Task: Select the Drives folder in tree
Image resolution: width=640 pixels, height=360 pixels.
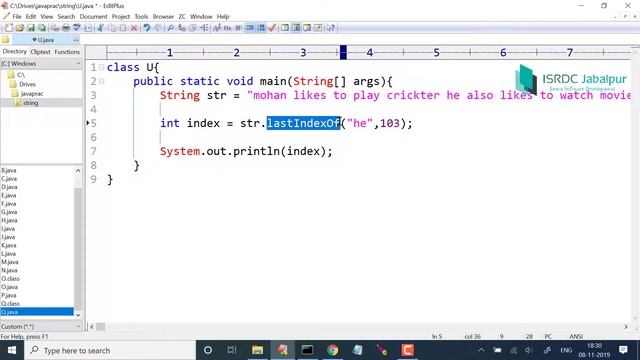Action: [x=27, y=84]
